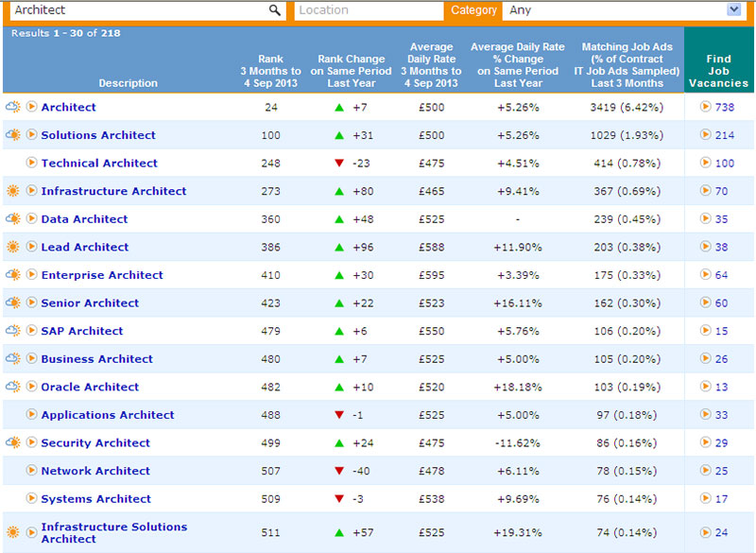756x553 pixels.
Task: Click the search magnifier icon in Architect field
Action: [274, 10]
